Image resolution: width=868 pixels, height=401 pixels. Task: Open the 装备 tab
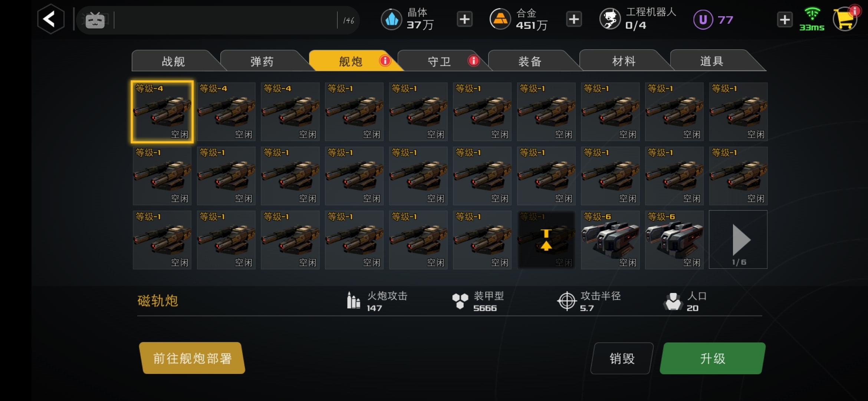[x=530, y=61]
